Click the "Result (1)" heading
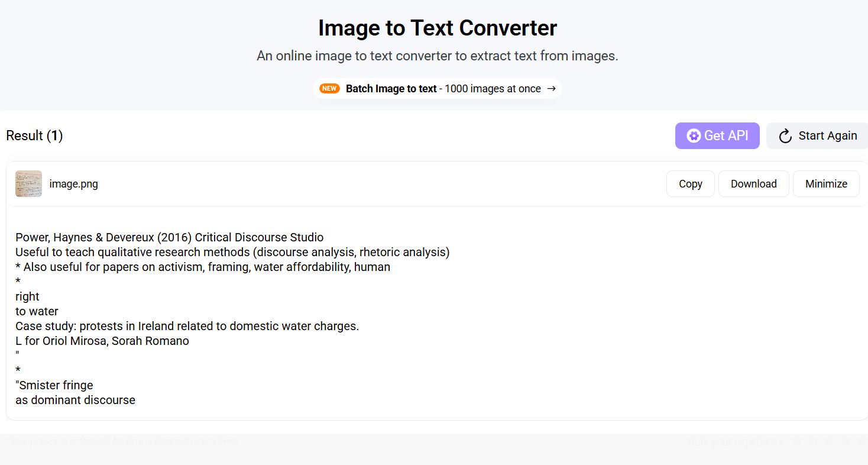The image size is (868, 465). pyautogui.click(x=34, y=135)
